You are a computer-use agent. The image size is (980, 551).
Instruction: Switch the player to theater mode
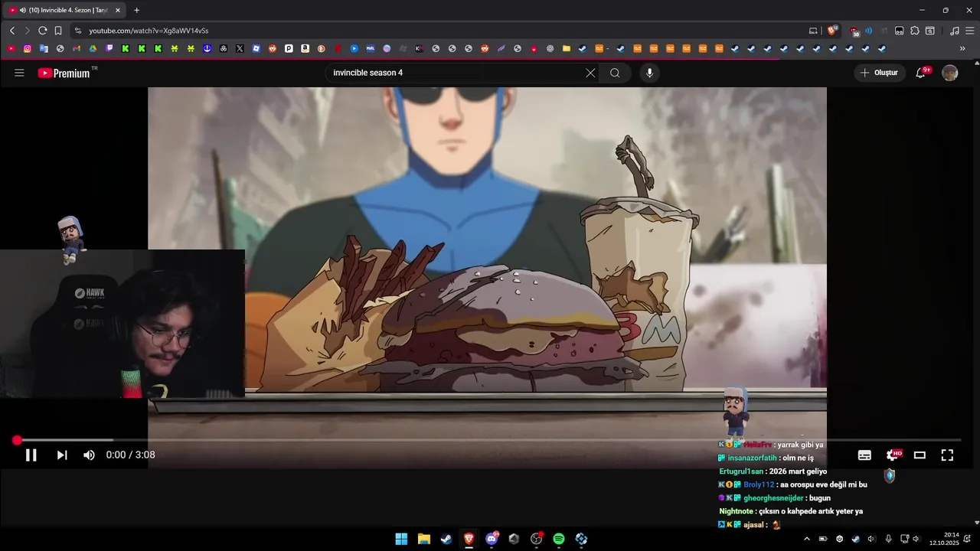920,455
